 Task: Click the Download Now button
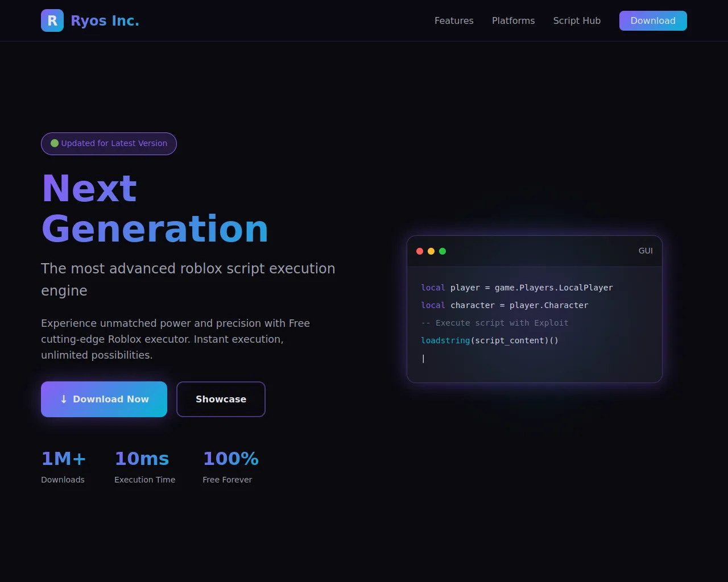(104, 399)
